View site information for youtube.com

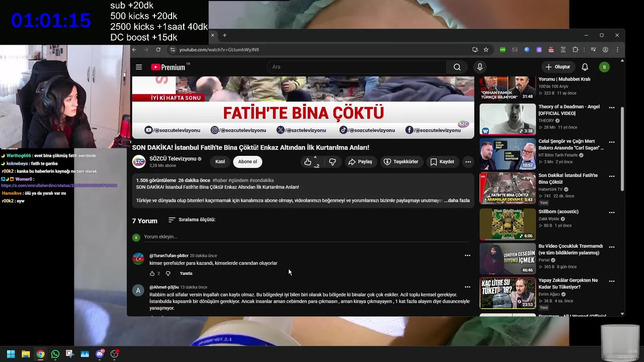pyautogui.click(x=173, y=49)
